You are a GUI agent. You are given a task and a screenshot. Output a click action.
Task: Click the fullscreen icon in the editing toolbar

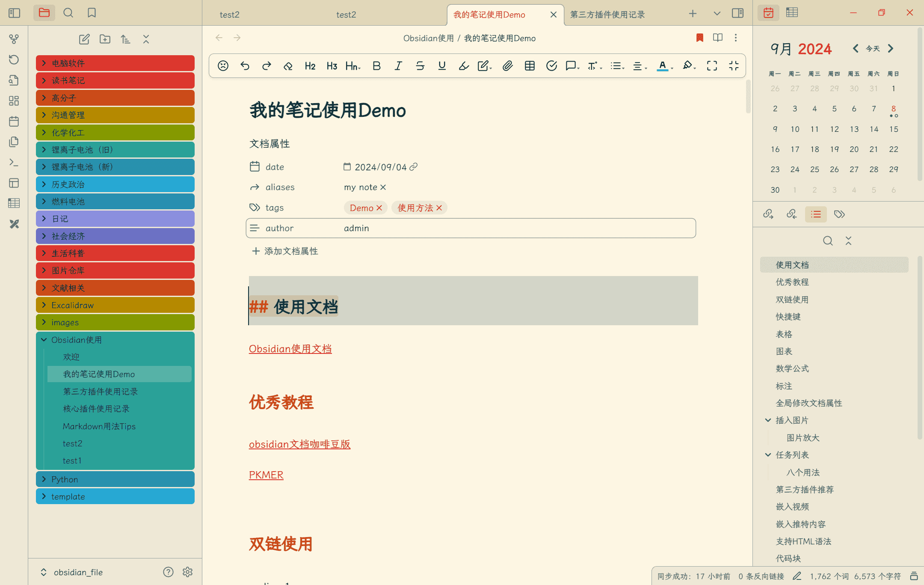point(712,66)
